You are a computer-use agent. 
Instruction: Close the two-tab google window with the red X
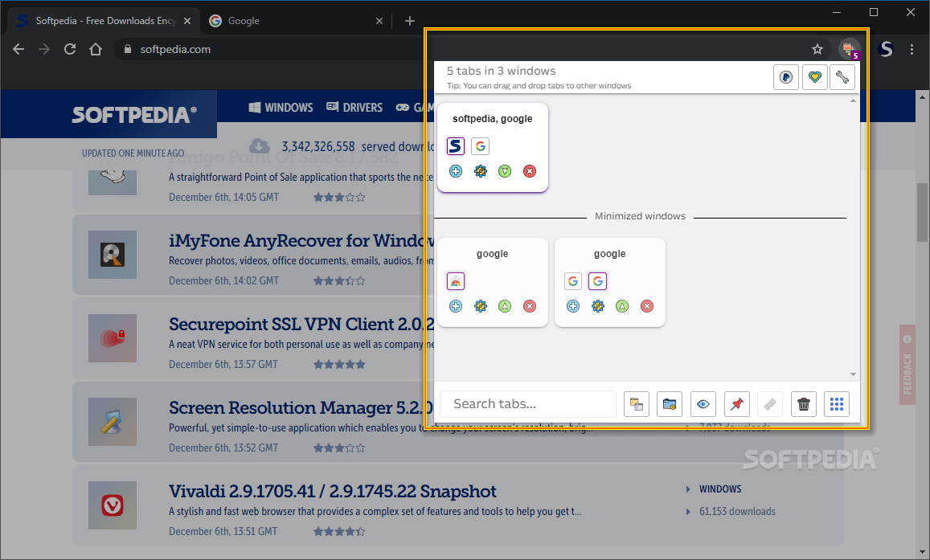647,306
